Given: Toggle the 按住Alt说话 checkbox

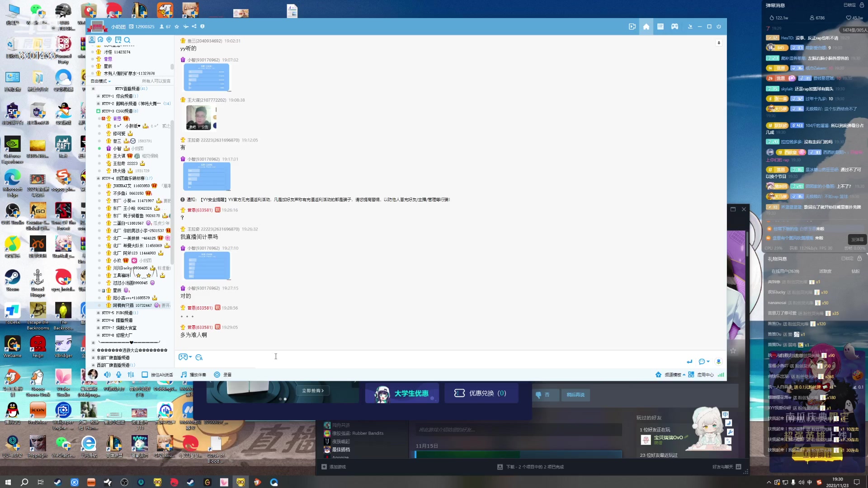Looking at the screenshot, I should (145, 375).
